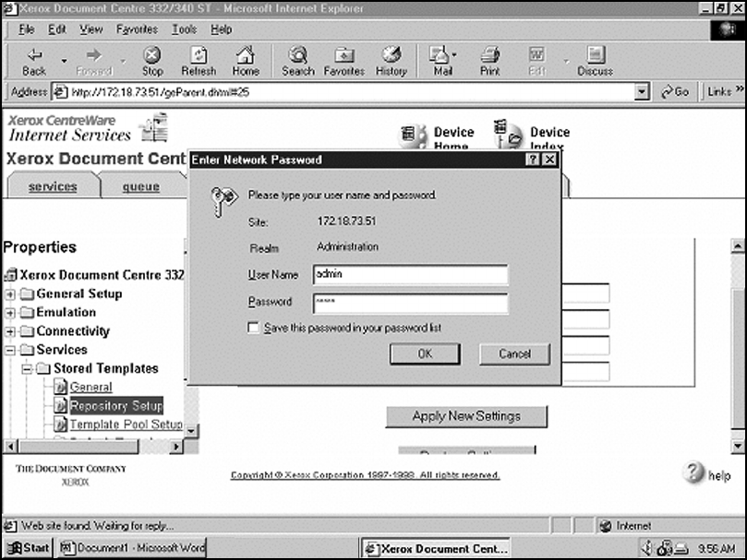Click the page scrollbar down arrow
Screen dimensions: 747x560
(x=738, y=447)
